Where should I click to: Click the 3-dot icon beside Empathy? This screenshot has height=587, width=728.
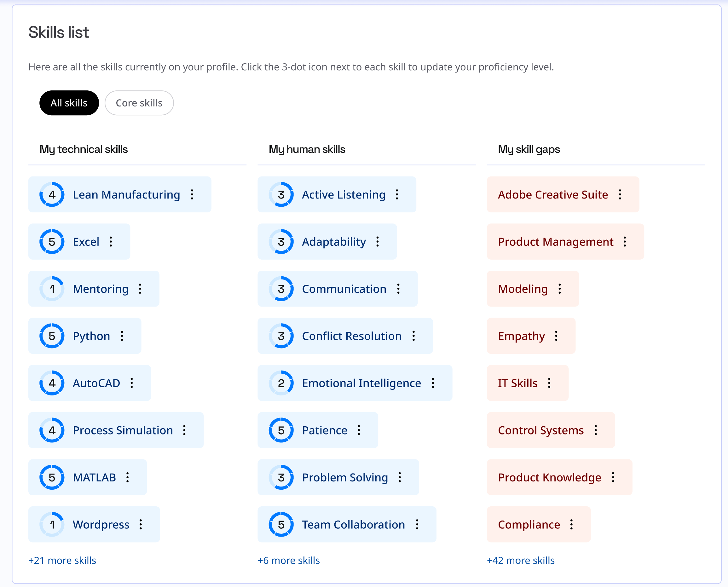click(557, 336)
